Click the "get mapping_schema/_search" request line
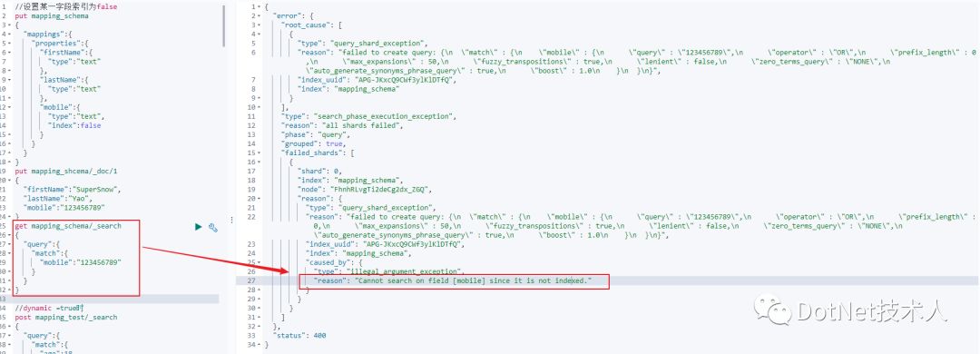The width and height of the screenshot is (980, 354). tap(68, 226)
